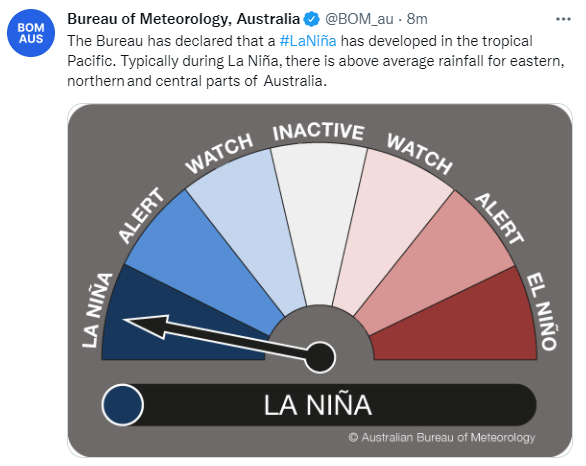Click the black pivot knob of the dial
The width and height of the screenshot is (586, 466).
[x=320, y=357]
